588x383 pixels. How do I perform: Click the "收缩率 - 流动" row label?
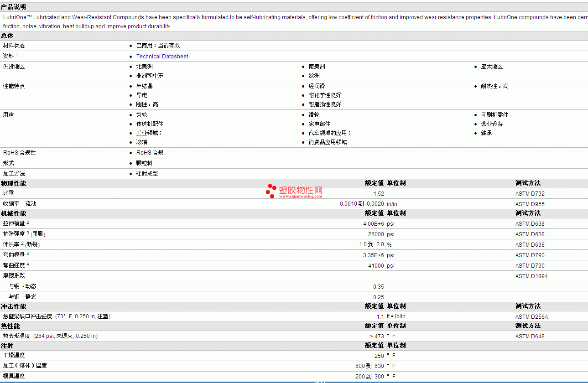20,204
